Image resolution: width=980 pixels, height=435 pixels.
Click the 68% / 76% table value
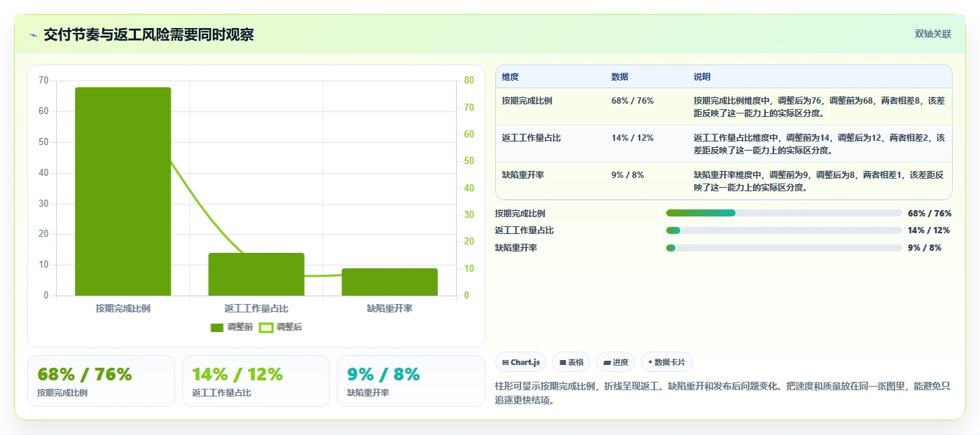633,101
